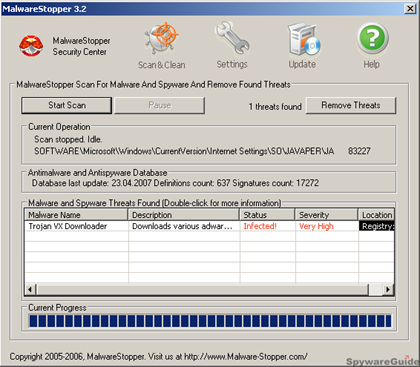Image resolution: width=420 pixels, height=367 pixels.
Task: Click the Database last update line
Action: [x=175, y=183]
